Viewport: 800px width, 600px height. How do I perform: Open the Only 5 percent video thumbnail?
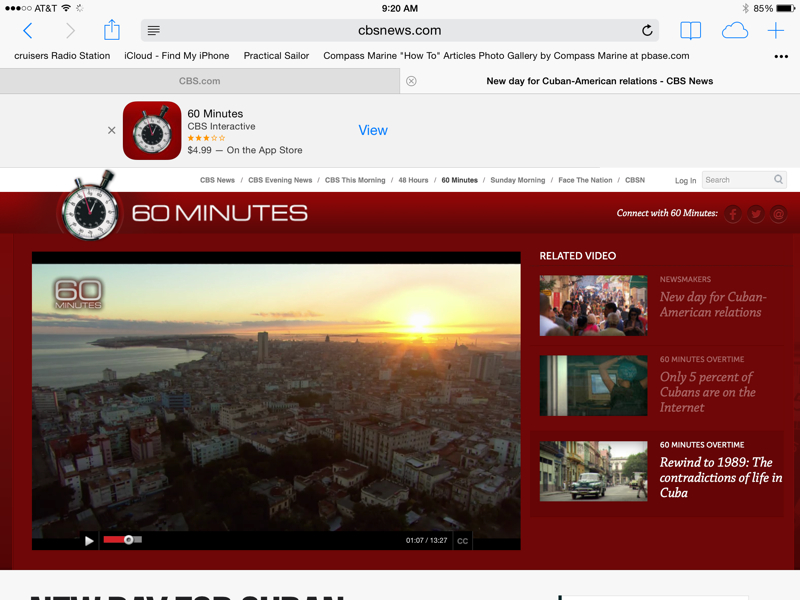pos(593,386)
